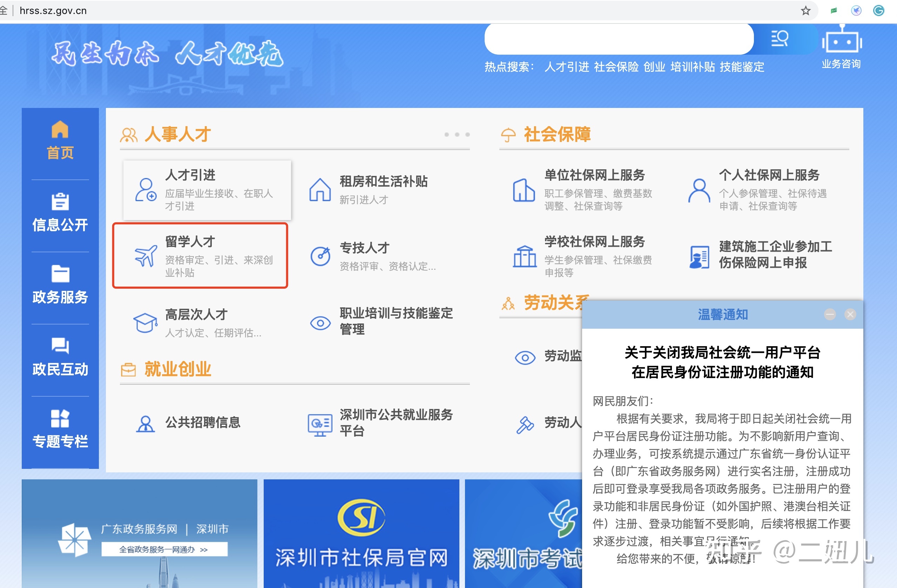Open the 业务咨询 robot assistant icon
The image size is (897, 588).
[842, 40]
